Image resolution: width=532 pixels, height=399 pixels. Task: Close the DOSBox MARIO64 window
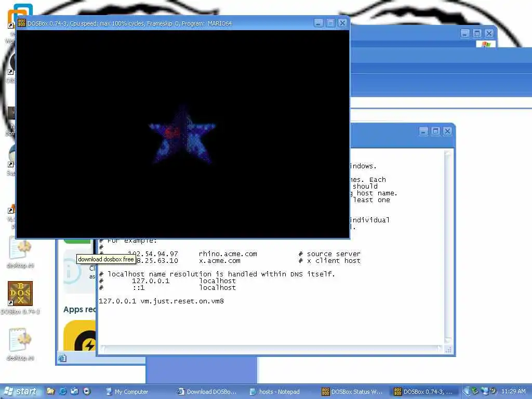tap(342, 23)
